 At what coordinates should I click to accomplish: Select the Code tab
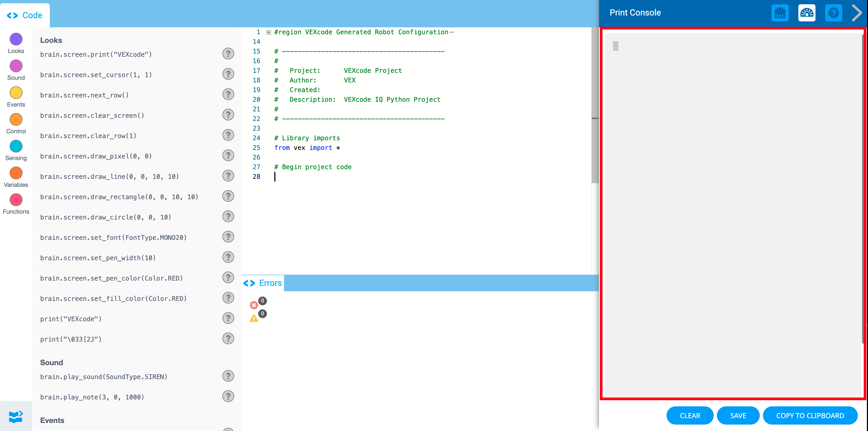25,15
